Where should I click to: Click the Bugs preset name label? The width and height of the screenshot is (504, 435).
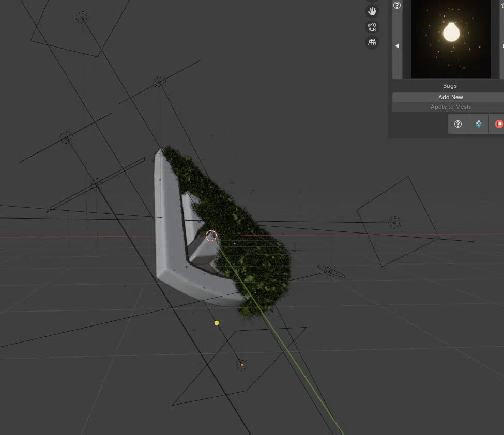450,86
